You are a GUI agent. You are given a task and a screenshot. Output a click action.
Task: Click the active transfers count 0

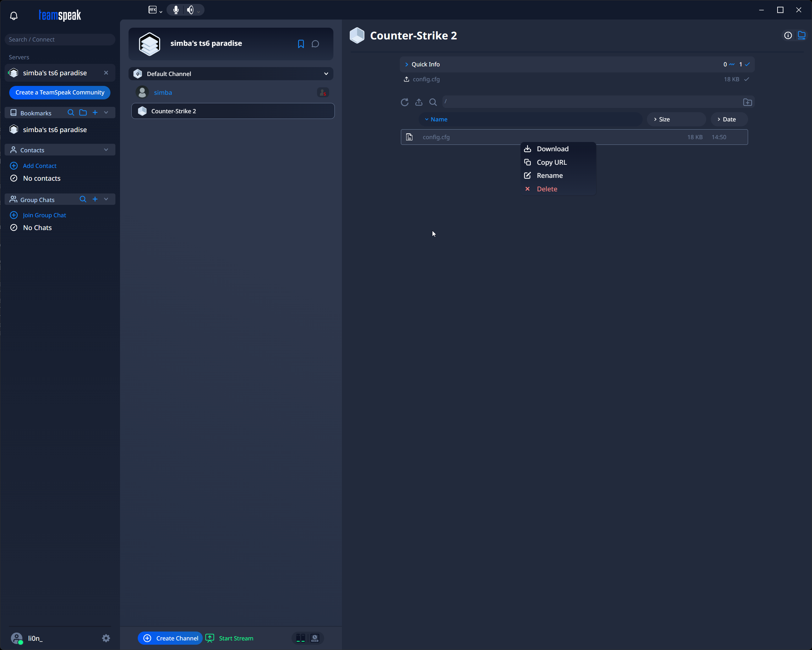(725, 64)
